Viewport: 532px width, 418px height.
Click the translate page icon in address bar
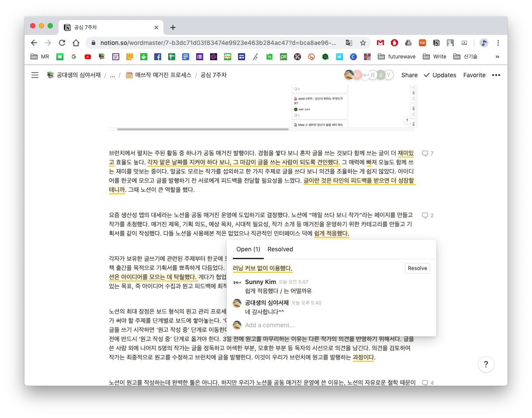pos(349,43)
